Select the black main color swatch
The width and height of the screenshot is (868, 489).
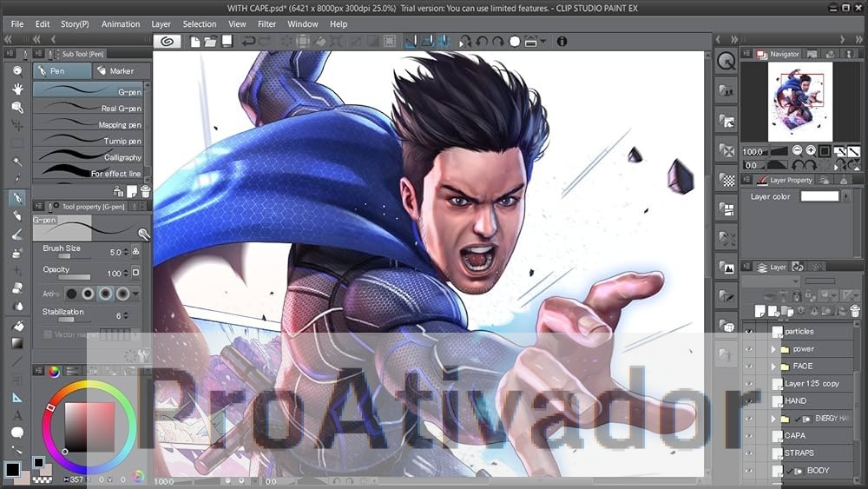click(x=12, y=470)
